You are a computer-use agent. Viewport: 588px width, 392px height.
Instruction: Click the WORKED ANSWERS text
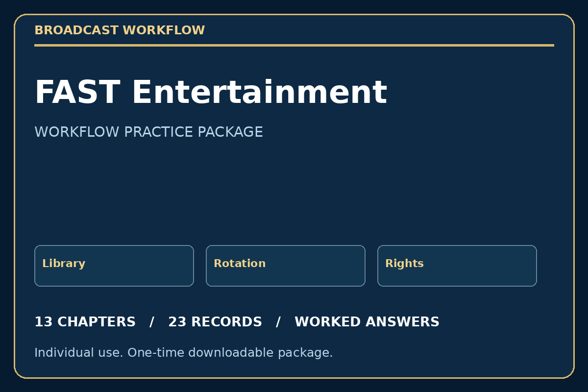pos(367,322)
